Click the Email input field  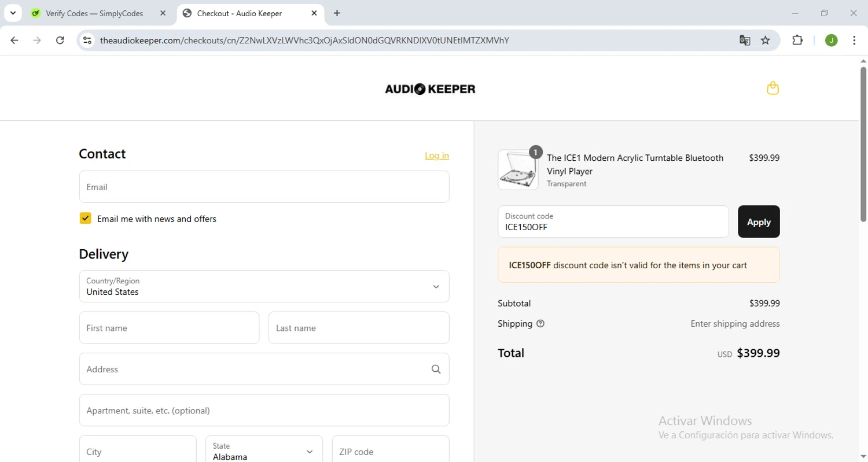click(x=264, y=187)
